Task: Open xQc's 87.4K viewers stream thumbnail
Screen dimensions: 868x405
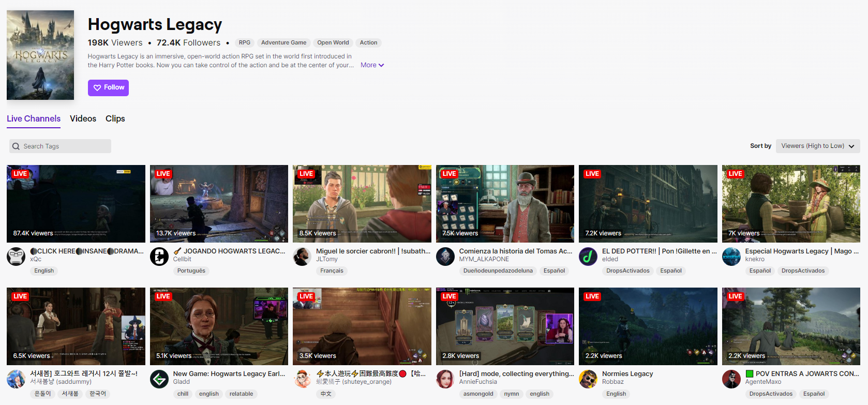Action: point(76,204)
